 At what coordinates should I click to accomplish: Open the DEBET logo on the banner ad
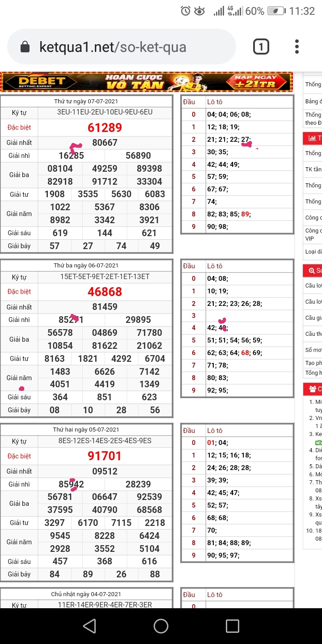click(42, 82)
